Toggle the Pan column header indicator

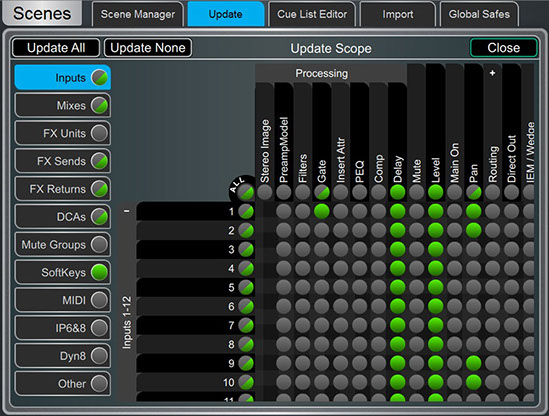pyautogui.click(x=473, y=192)
